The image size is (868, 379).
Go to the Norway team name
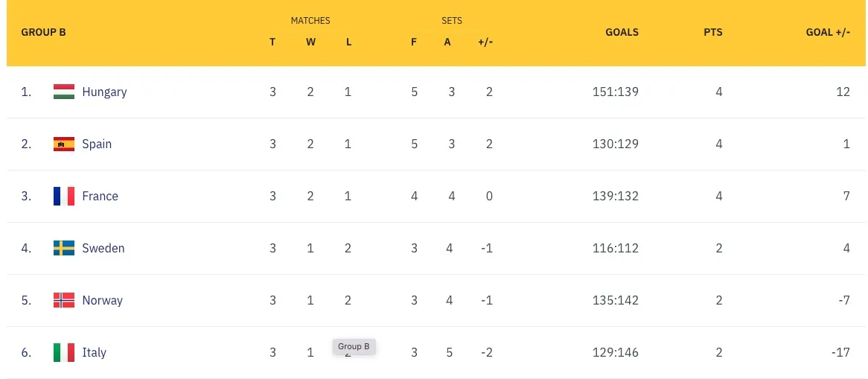[x=102, y=301]
